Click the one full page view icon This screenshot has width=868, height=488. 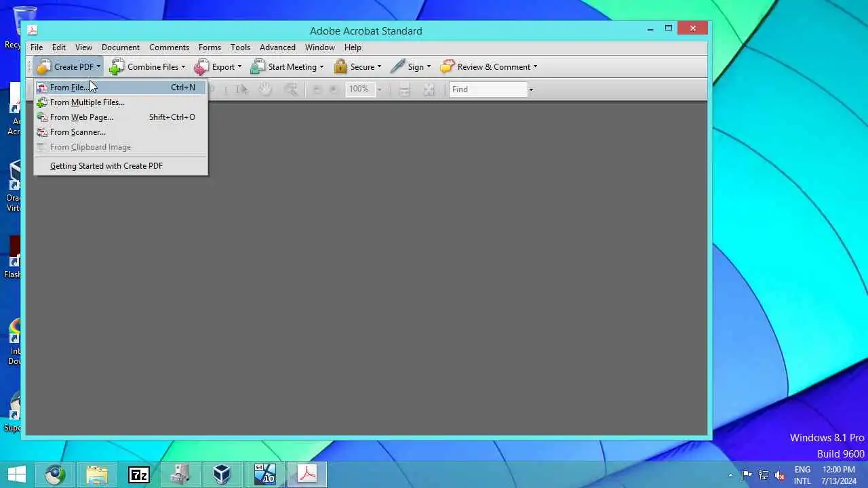(x=429, y=89)
